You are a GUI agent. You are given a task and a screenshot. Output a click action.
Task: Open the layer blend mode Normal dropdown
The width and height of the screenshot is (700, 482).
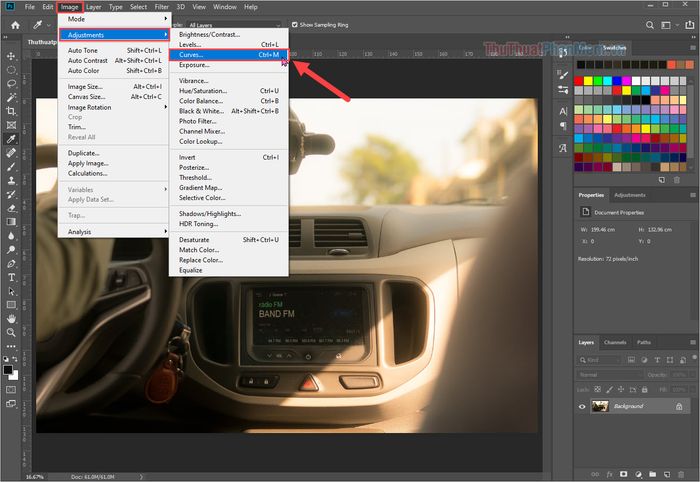610,374
